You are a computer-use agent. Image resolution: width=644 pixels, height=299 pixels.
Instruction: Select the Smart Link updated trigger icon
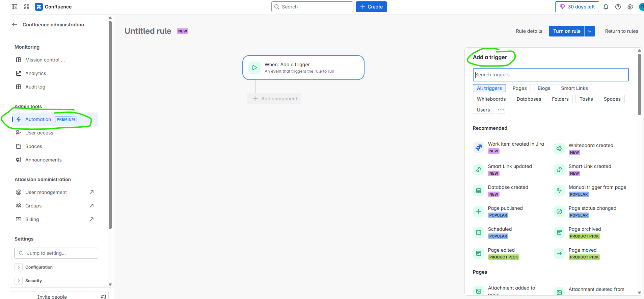click(x=479, y=170)
